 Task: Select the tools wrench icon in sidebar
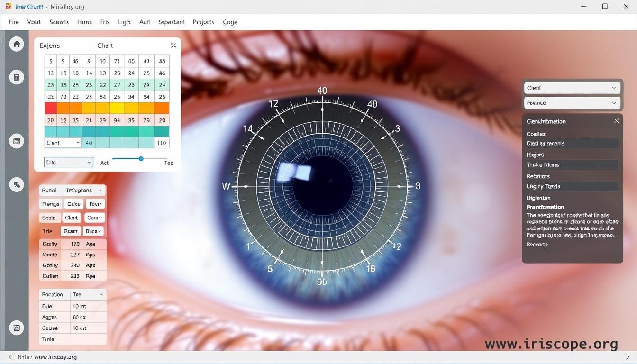16,184
